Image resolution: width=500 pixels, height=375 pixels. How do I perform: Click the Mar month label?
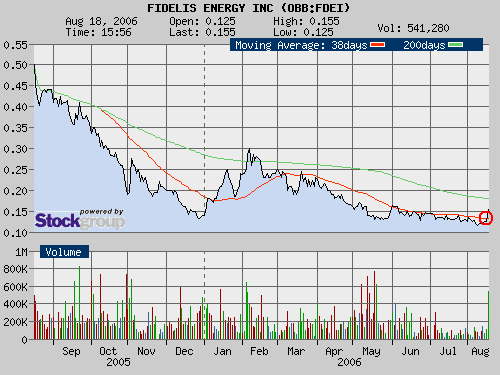point(296,351)
